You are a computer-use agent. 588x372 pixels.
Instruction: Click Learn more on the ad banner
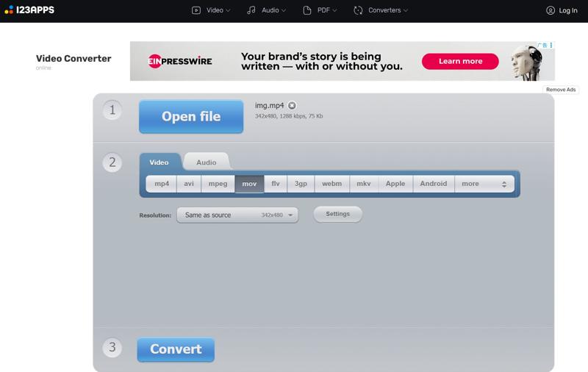(461, 61)
